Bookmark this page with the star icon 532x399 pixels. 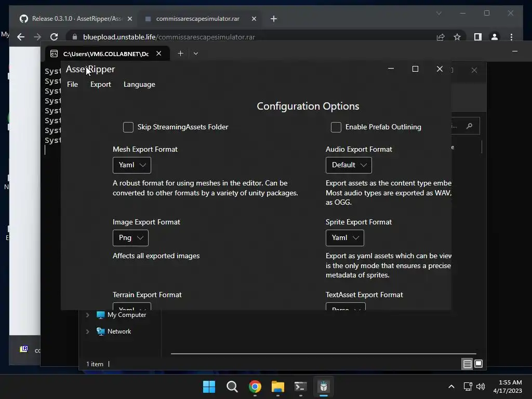[457, 37]
